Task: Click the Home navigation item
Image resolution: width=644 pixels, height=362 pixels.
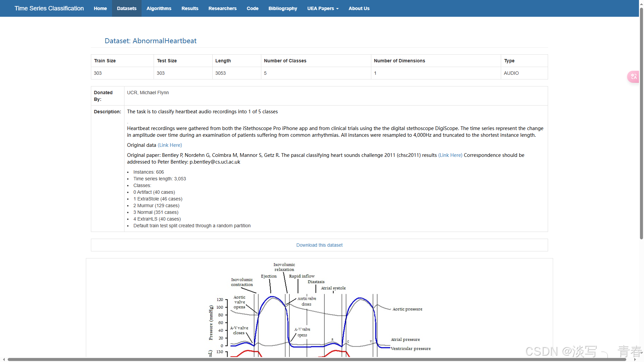Action: pos(100,8)
